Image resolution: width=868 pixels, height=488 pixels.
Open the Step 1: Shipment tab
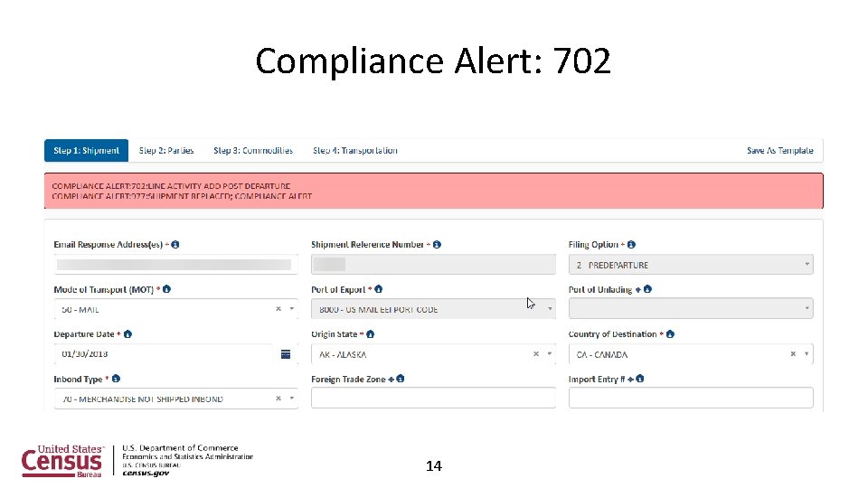click(x=87, y=151)
